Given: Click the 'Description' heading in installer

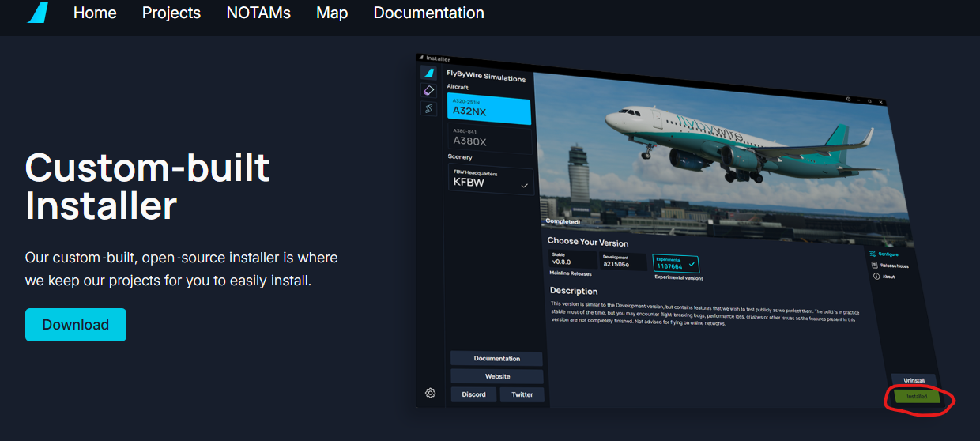Looking at the screenshot, I should click(x=574, y=291).
